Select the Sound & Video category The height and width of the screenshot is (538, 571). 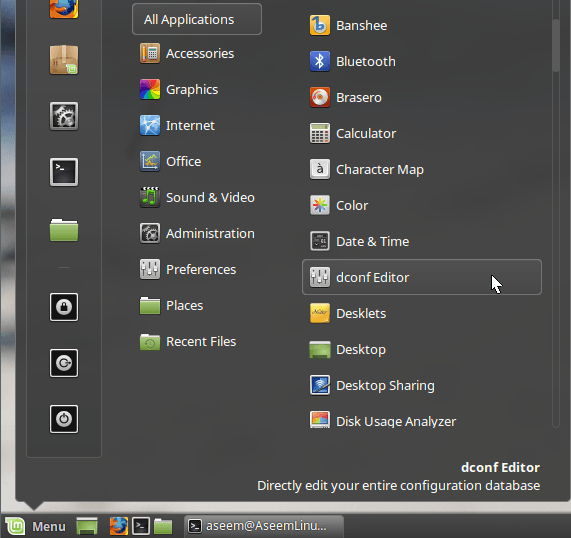tap(197, 197)
